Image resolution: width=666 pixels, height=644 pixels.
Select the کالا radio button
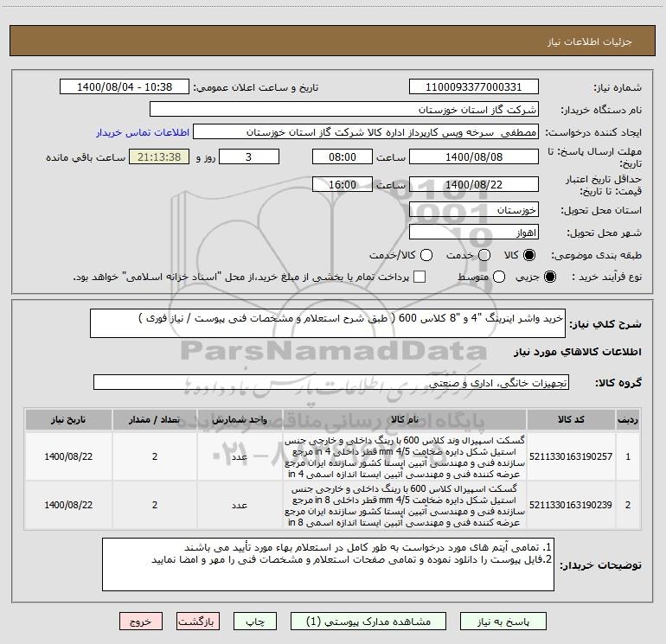(529, 255)
